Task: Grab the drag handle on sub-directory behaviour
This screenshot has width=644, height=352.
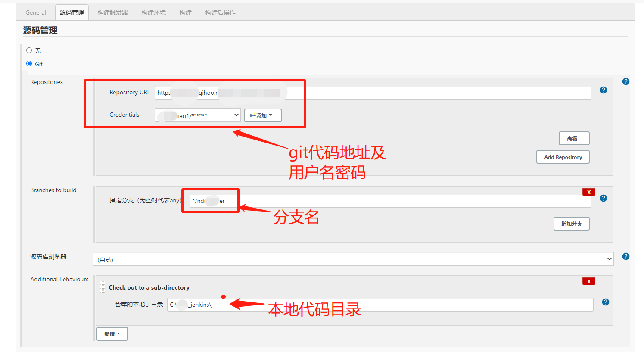Action: coord(103,287)
